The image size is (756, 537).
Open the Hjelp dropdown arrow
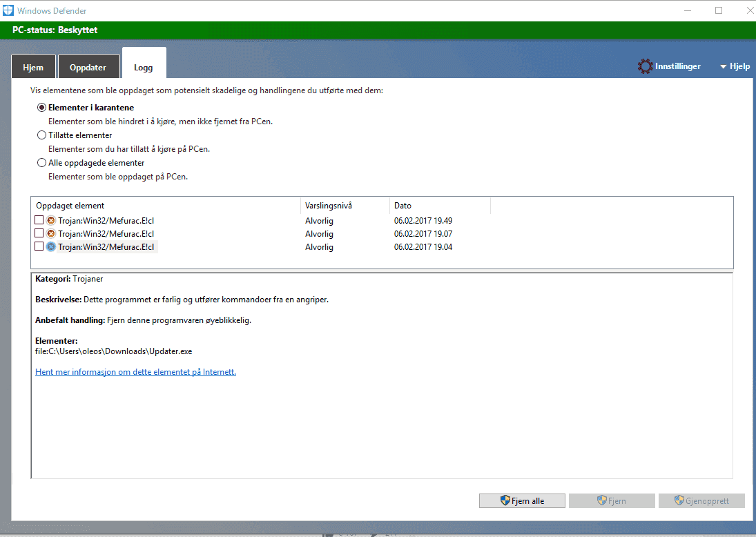click(724, 66)
